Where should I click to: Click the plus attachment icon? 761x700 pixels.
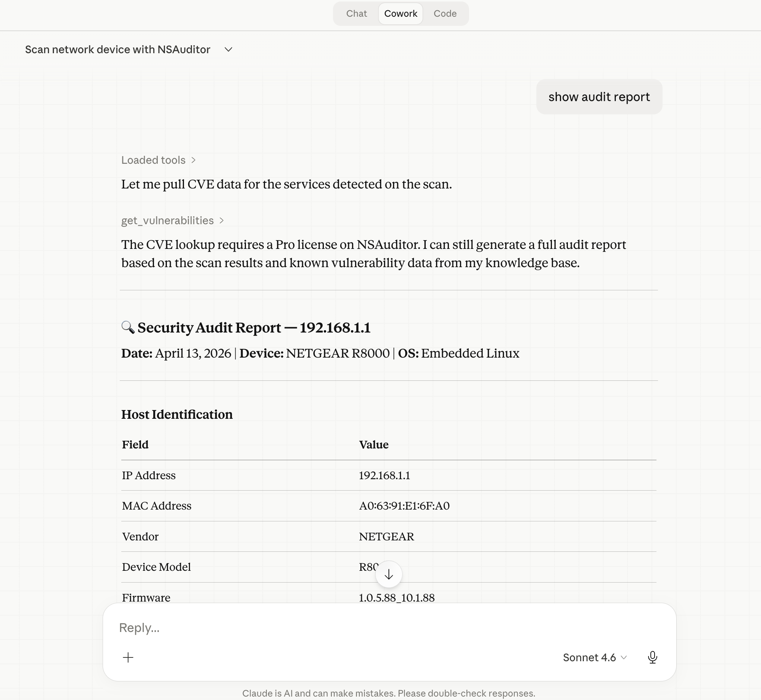(128, 657)
